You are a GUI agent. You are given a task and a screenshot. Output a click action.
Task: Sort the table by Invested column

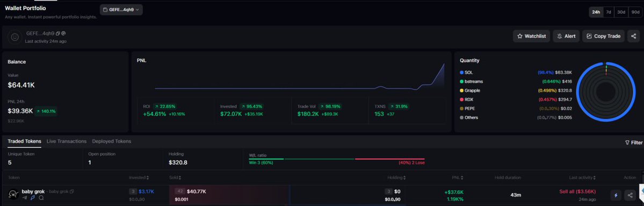click(139, 177)
